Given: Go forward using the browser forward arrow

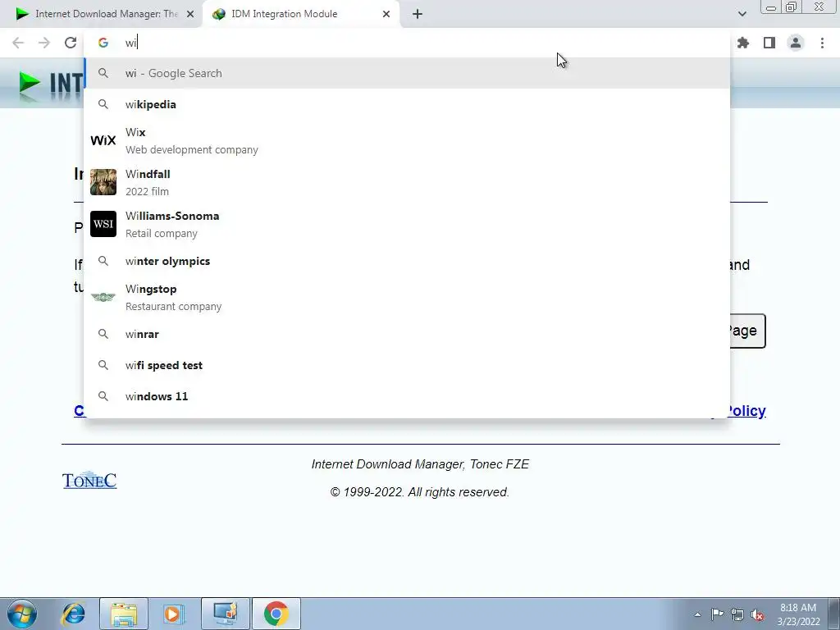Looking at the screenshot, I should pos(44,43).
